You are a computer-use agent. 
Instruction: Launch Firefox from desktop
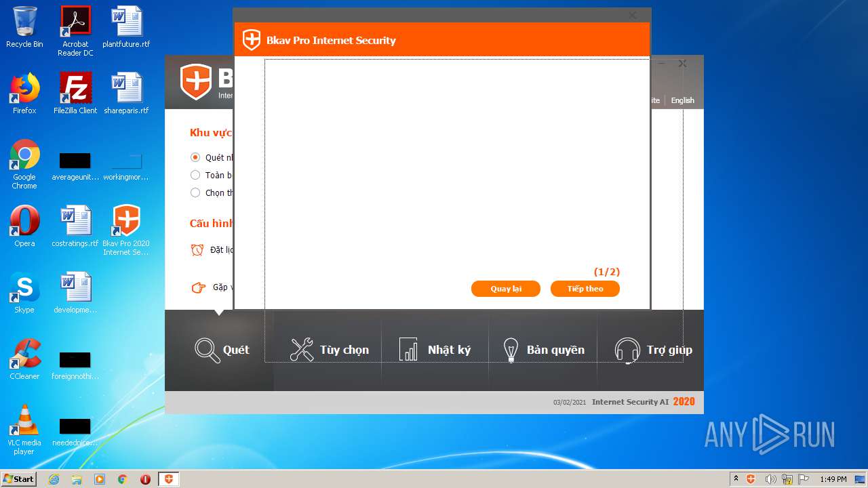pos(24,94)
